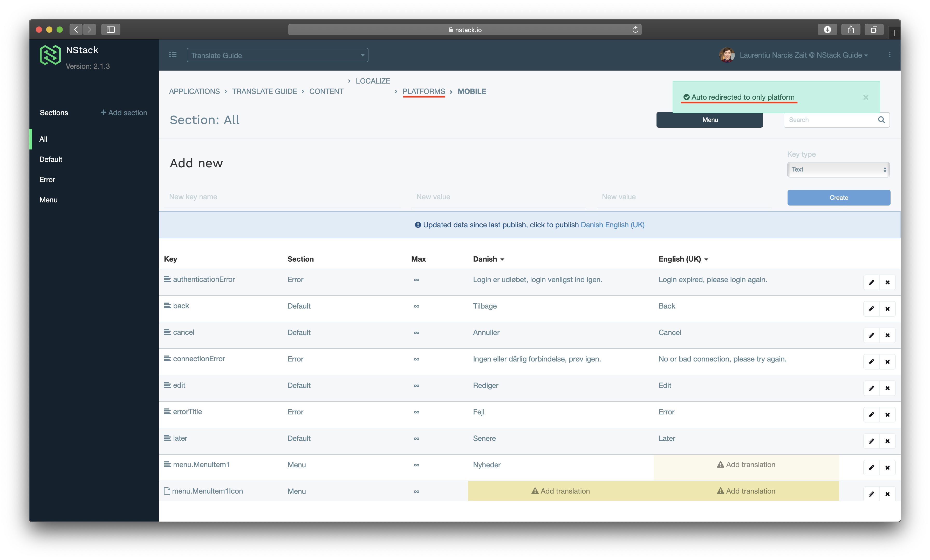Click Add section link
Image resolution: width=930 pixels, height=560 pixels.
tap(124, 112)
